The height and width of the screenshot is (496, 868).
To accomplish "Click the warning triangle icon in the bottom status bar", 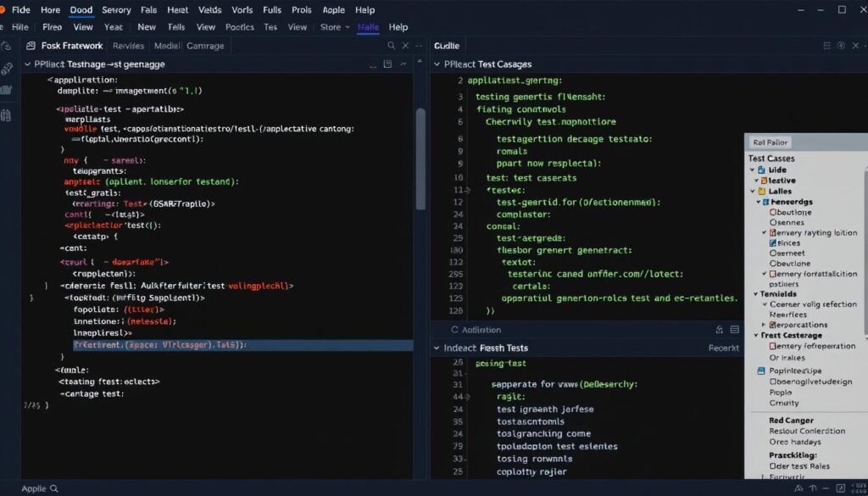I will pyautogui.click(x=798, y=489).
